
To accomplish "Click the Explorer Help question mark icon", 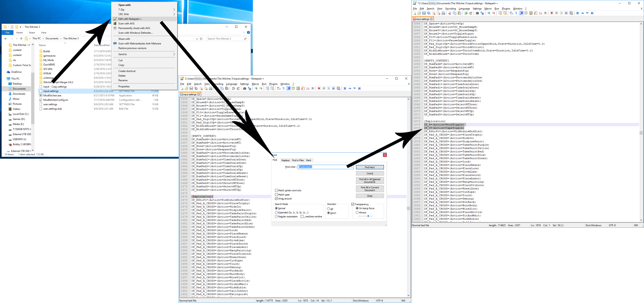I will pyautogui.click(x=248, y=32).
